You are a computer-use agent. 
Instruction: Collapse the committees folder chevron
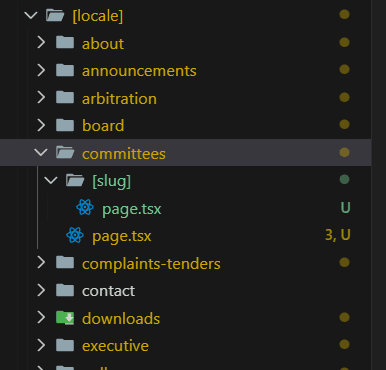[x=41, y=153]
